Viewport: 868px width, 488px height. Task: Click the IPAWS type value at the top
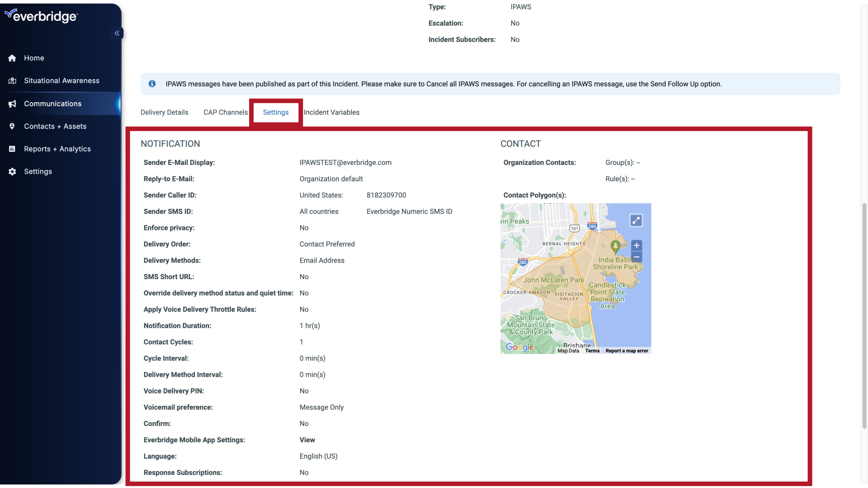coord(521,7)
